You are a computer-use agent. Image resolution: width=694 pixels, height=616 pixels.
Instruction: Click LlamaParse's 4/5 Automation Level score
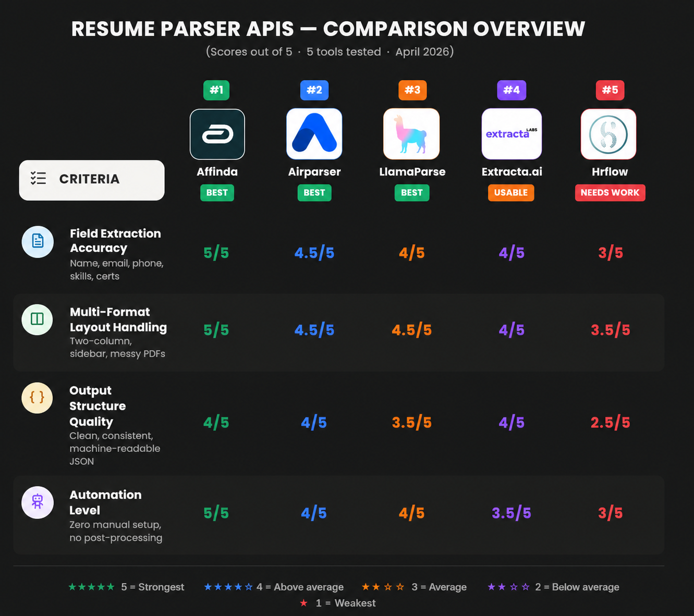[412, 513]
